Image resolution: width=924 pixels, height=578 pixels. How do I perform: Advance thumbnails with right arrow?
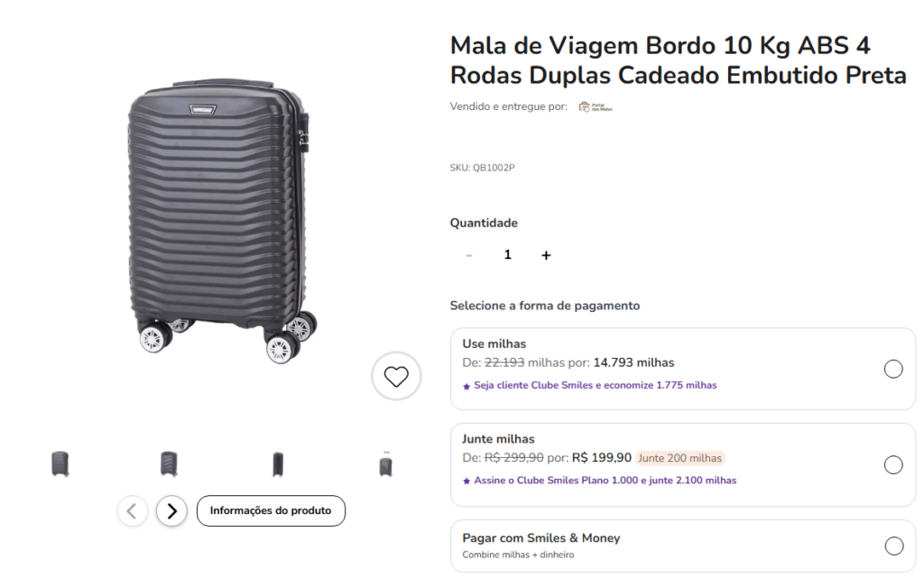171,511
